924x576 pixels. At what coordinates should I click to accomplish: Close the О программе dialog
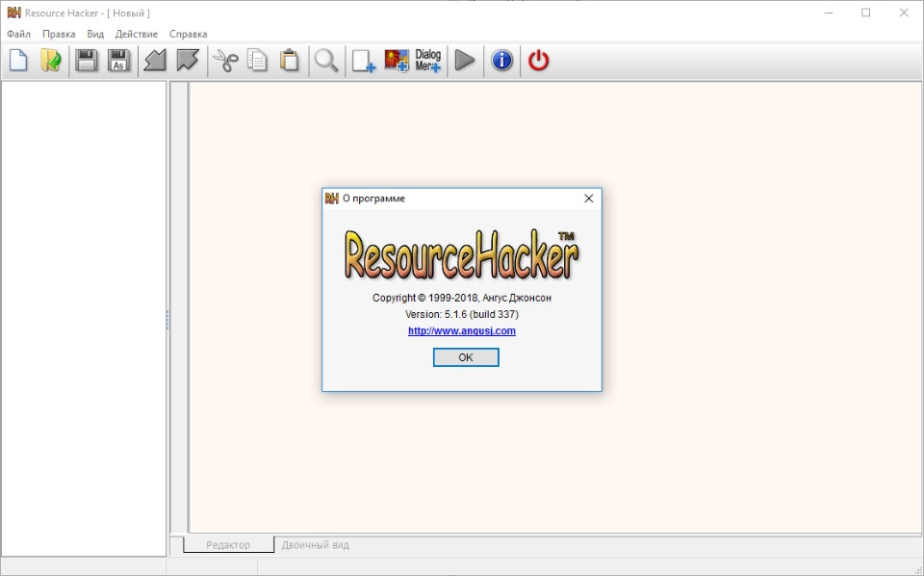coord(589,198)
